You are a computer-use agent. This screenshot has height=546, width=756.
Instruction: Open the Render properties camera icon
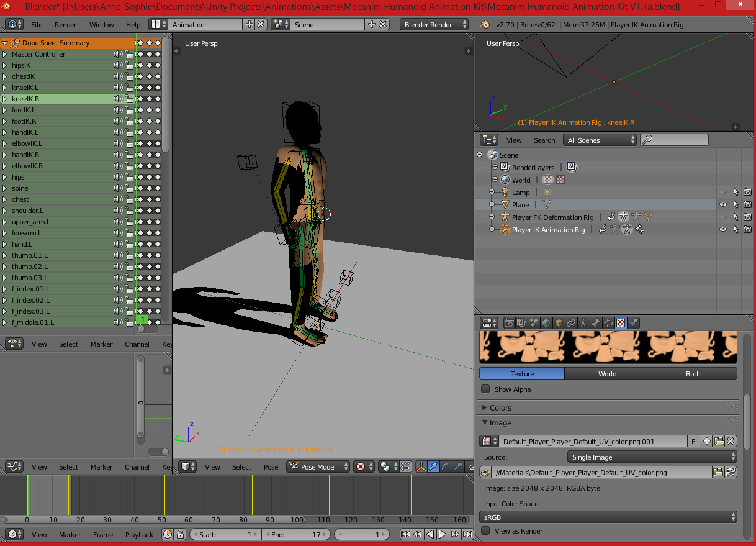(x=510, y=322)
